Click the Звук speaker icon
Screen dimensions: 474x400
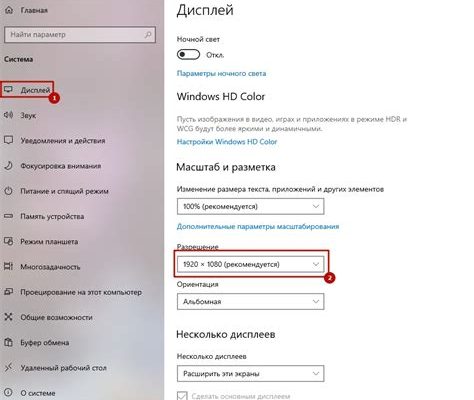click(8, 115)
